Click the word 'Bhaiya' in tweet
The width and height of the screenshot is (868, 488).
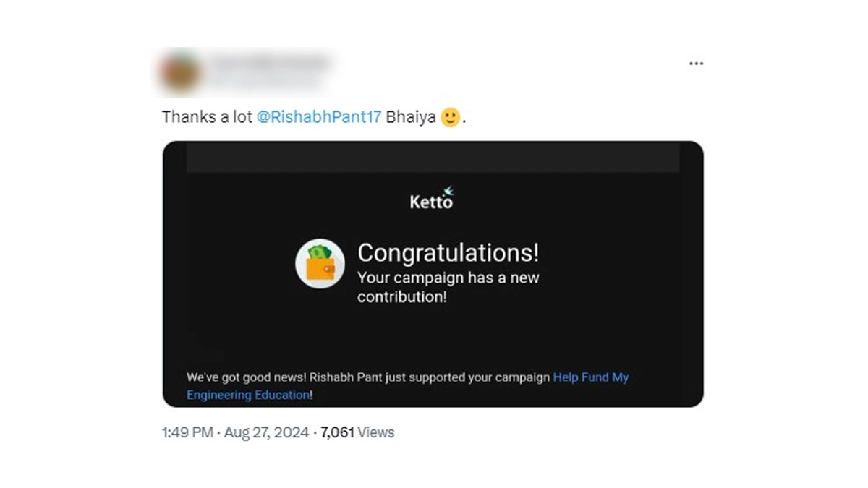click(410, 117)
